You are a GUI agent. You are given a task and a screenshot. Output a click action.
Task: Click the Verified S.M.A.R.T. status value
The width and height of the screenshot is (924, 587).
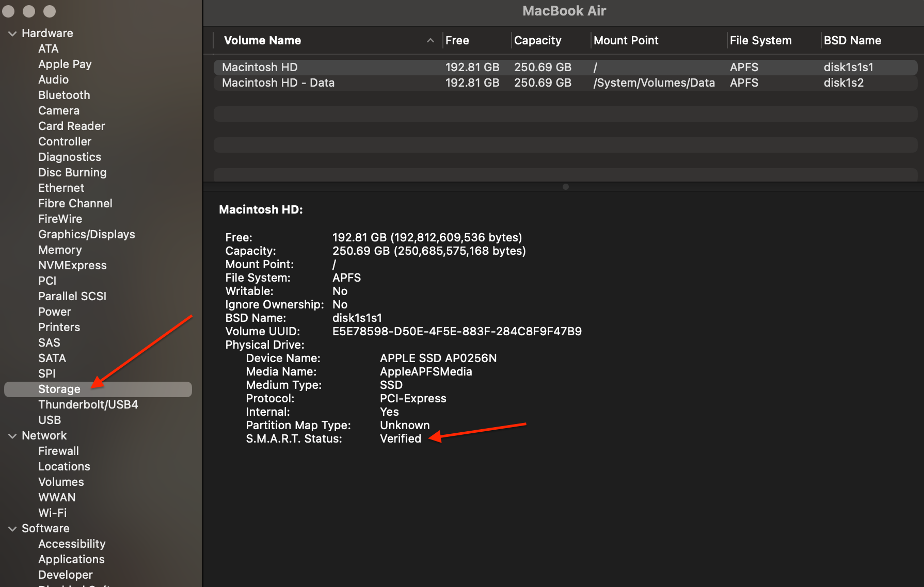(401, 438)
